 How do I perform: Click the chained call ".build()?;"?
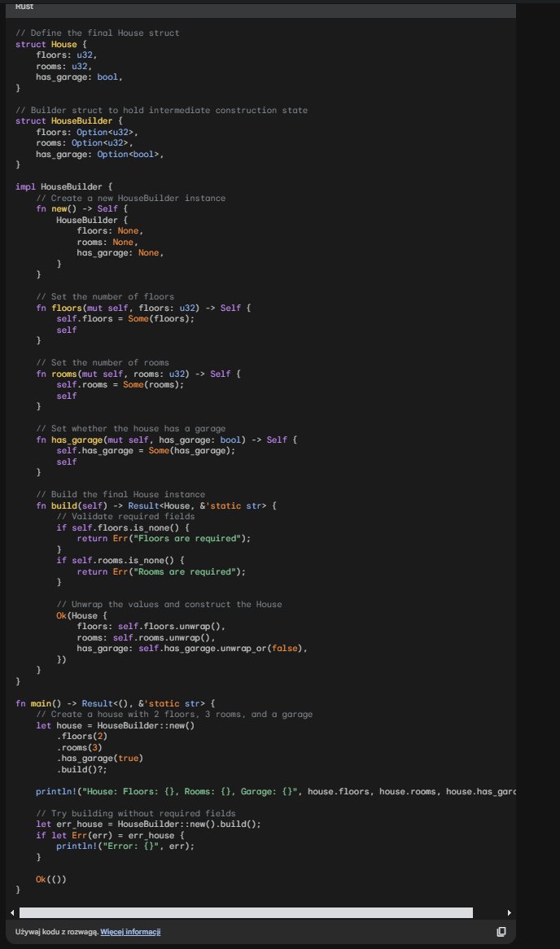coord(81,769)
